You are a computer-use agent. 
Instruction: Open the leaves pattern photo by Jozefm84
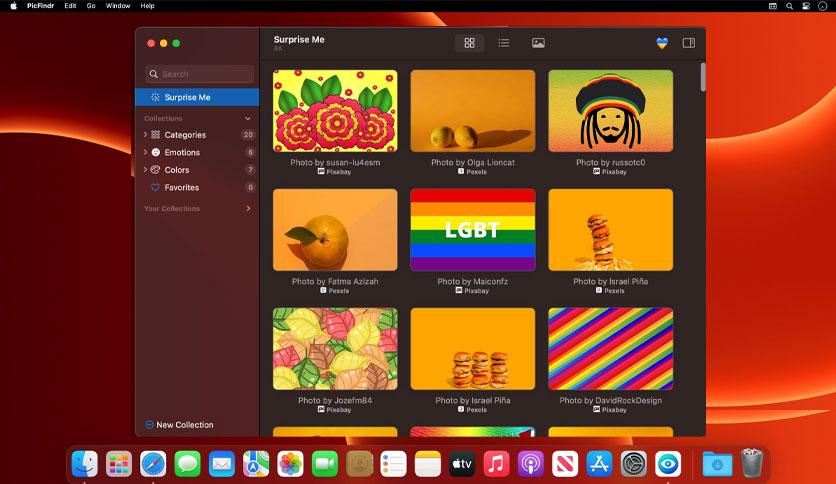click(x=335, y=349)
